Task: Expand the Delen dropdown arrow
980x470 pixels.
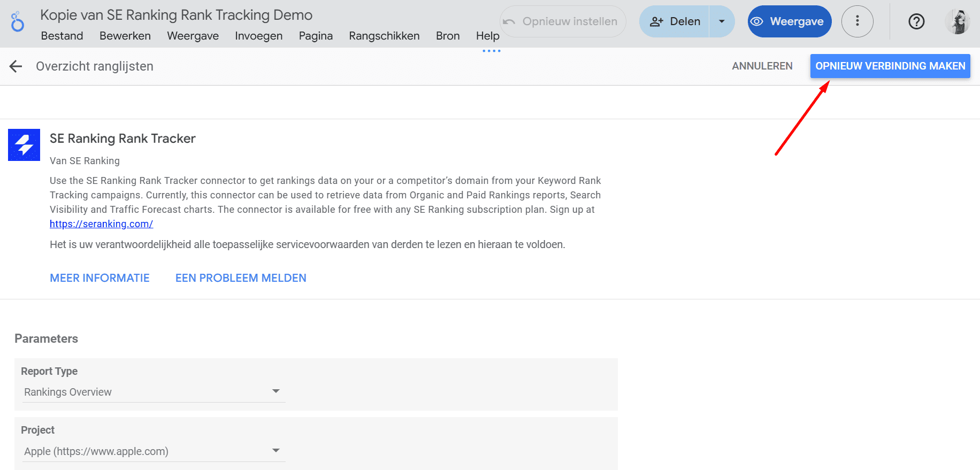Action: tap(722, 21)
